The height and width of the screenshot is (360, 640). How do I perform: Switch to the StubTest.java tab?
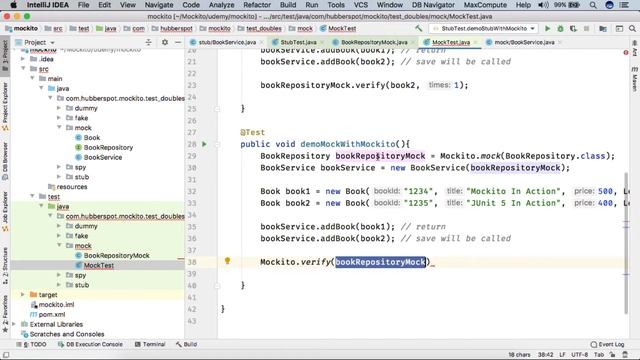[x=298, y=42]
